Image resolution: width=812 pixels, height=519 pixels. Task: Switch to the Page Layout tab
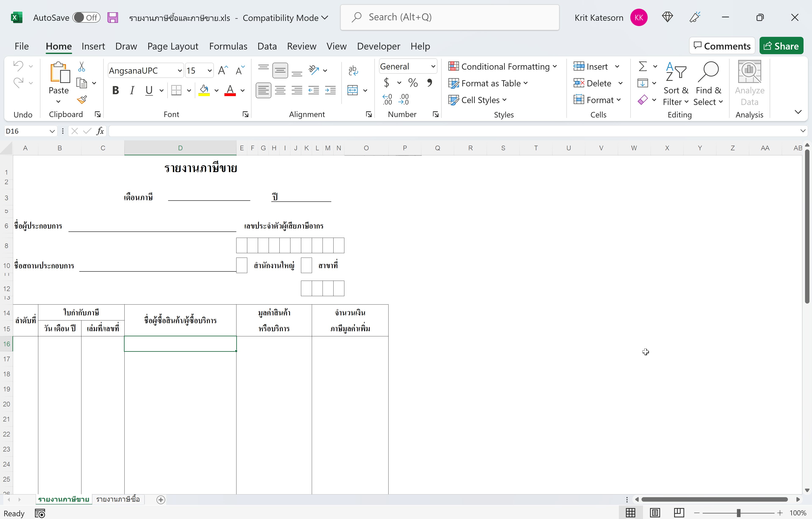point(173,46)
